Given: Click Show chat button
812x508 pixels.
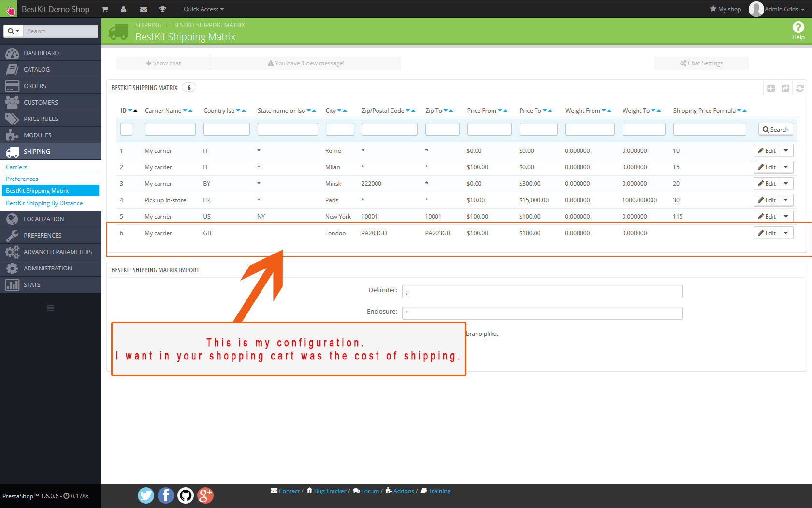Looking at the screenshot, I should [163, 63].
